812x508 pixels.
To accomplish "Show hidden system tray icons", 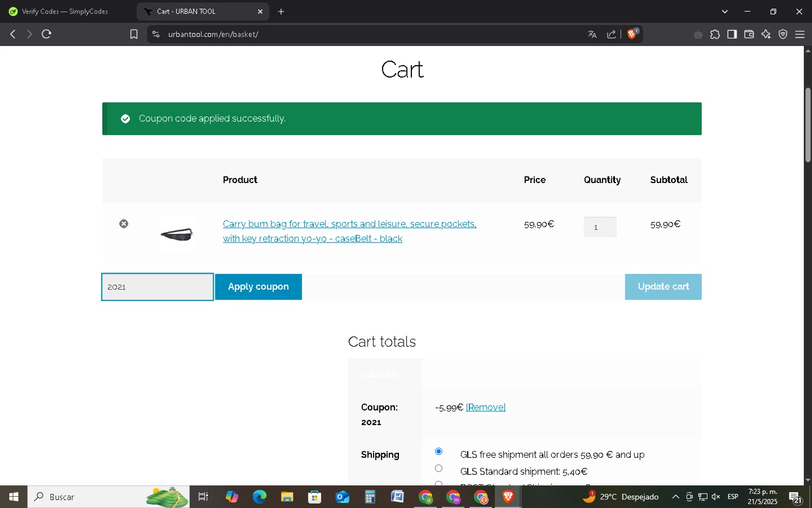I will point(676,497).
